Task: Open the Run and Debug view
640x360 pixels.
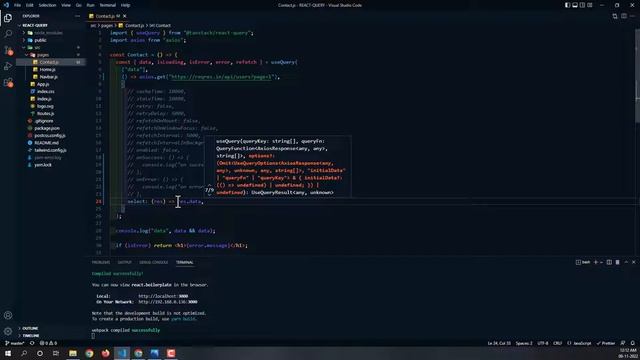Action: (8, 66)
